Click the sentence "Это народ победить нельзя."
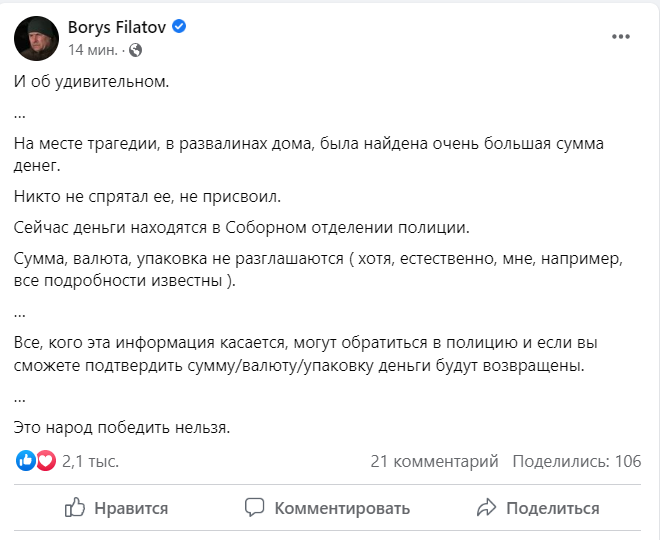 point(122,428)
